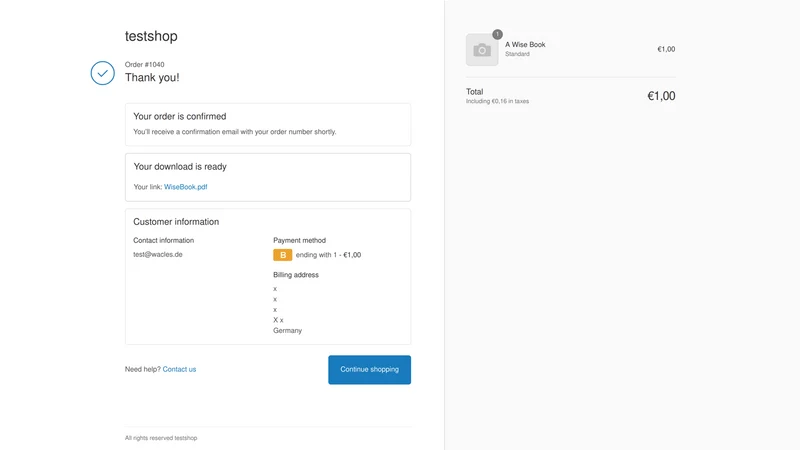Click the testshop store title

(x=151, y=36)
